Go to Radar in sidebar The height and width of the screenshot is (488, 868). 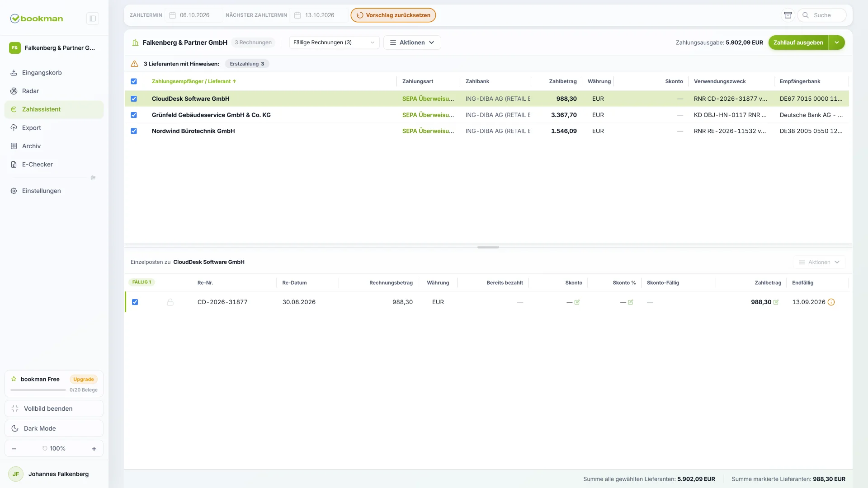54,91
